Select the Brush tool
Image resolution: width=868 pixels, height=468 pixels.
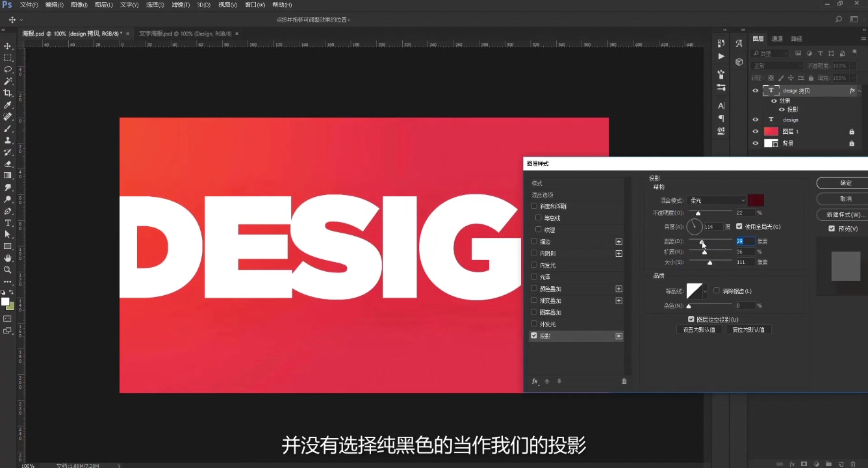[8, 129]
